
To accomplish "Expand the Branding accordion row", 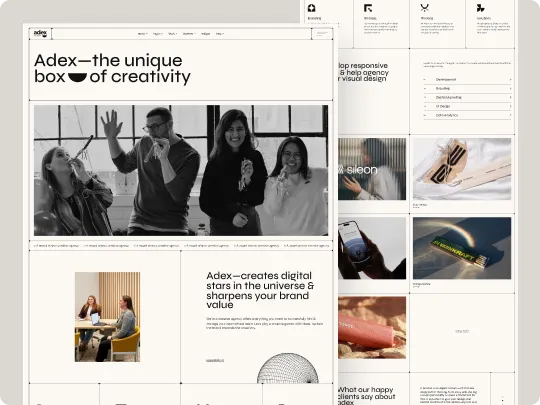I will (467, 89).
